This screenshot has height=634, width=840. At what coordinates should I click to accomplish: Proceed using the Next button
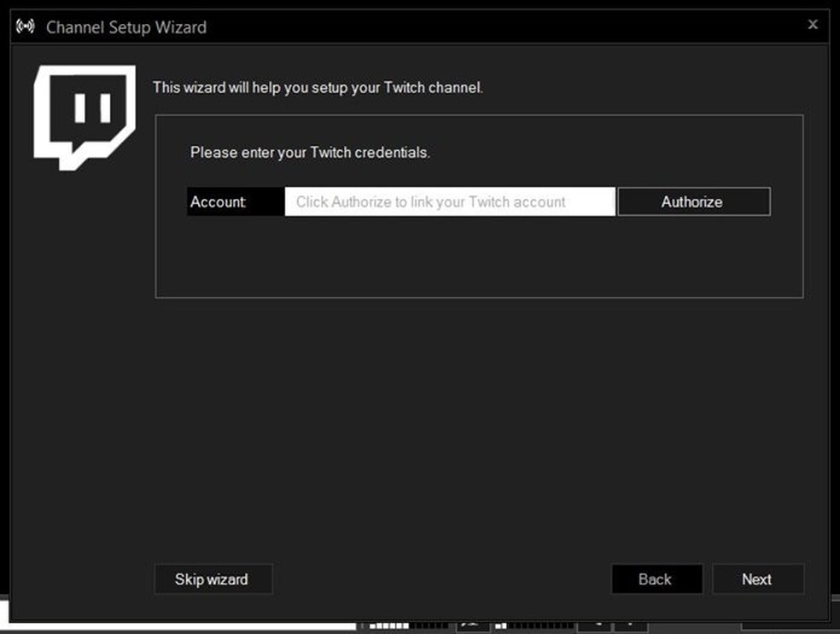[756, 579]
